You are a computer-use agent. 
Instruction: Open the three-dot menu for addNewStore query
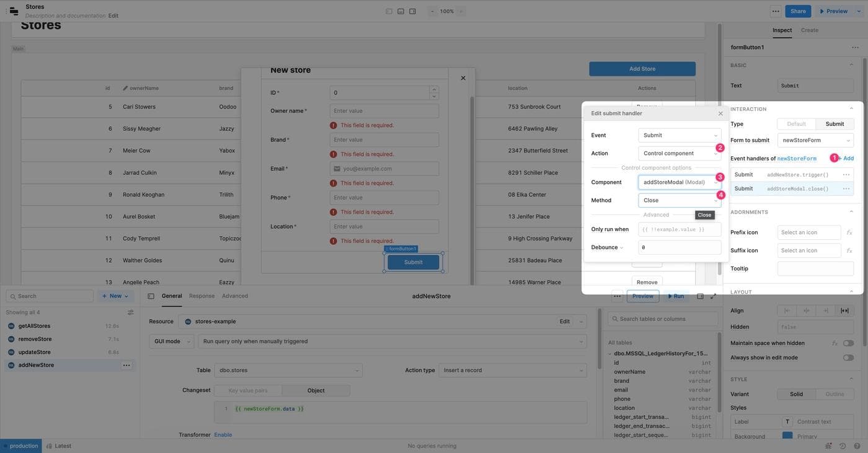pyautogui.click(x=126, y=365)
